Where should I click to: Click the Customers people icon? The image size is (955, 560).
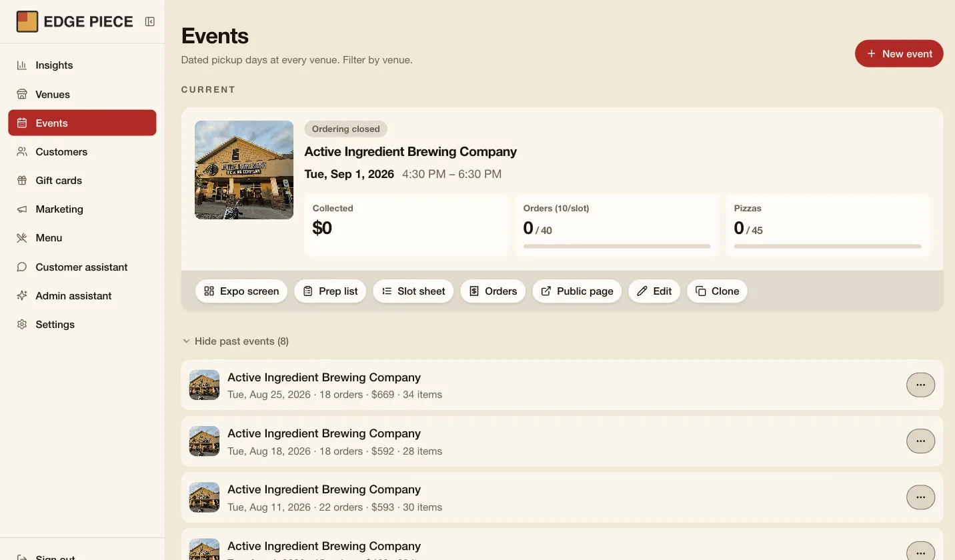click(22, 151)
